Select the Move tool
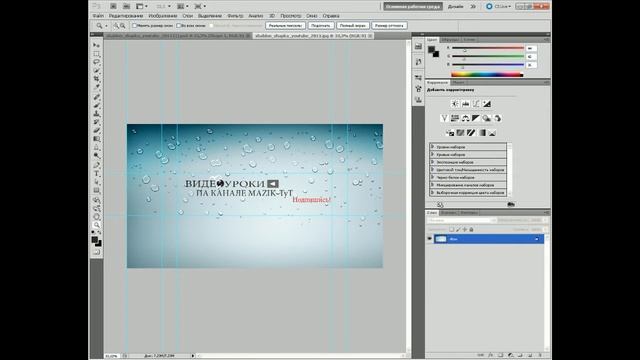Viewport: 640px width, 360px height. pos(96,45)
